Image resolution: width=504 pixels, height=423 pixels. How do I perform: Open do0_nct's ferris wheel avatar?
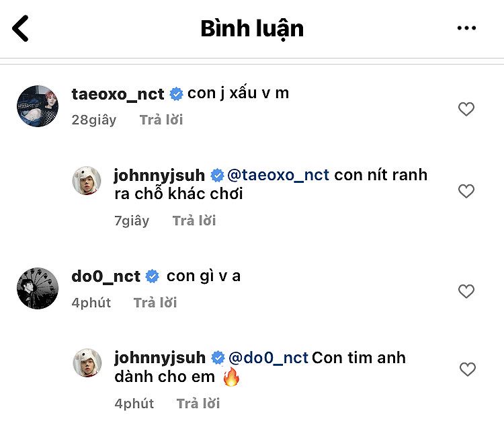click(x=38, y=289)
